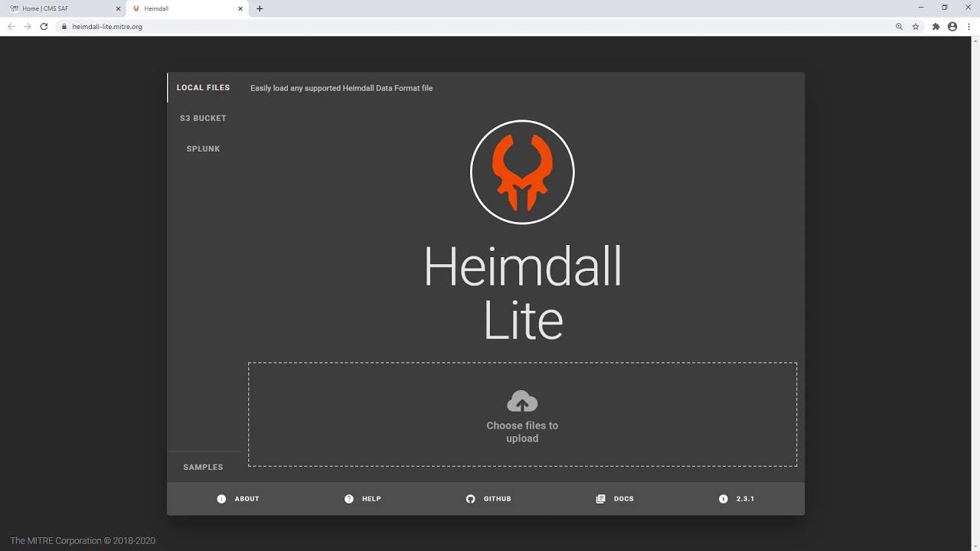
Task: Close the Heimdall browser tab
Action: 240,8
